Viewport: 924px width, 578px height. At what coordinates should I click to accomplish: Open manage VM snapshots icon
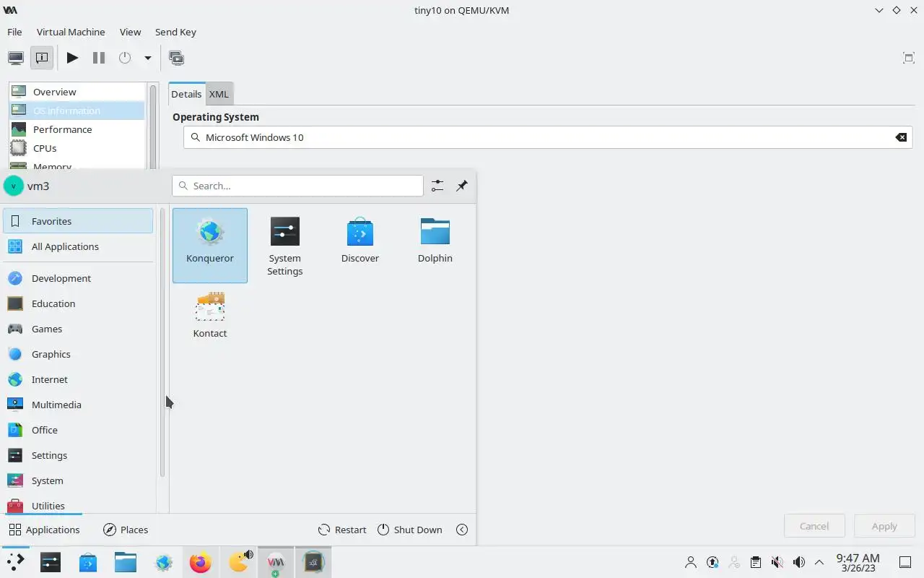tap(176, 58)
